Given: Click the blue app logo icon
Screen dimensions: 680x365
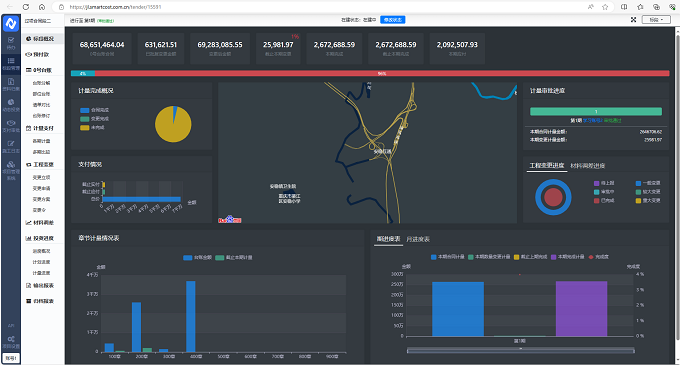Looking at the screenshot, I should 11,23.
